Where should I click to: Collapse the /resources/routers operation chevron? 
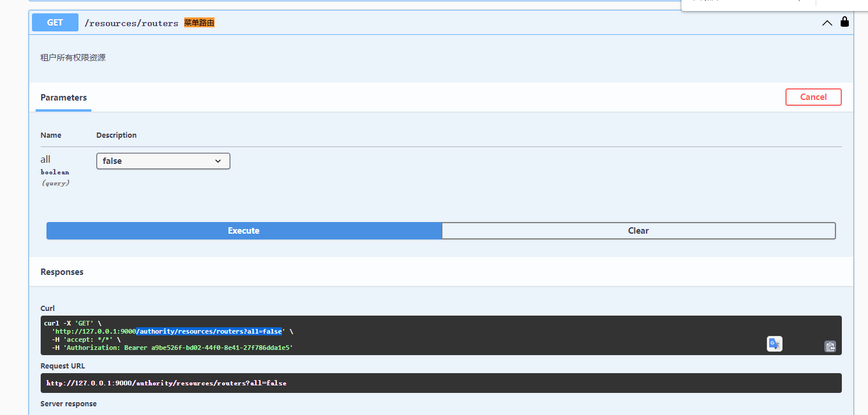[827, 23]
